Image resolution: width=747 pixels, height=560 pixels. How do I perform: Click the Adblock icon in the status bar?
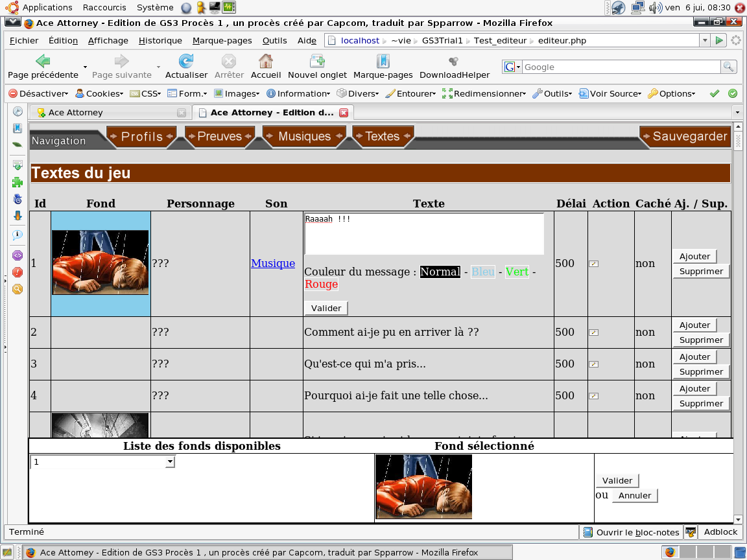[x=691, y=532]
